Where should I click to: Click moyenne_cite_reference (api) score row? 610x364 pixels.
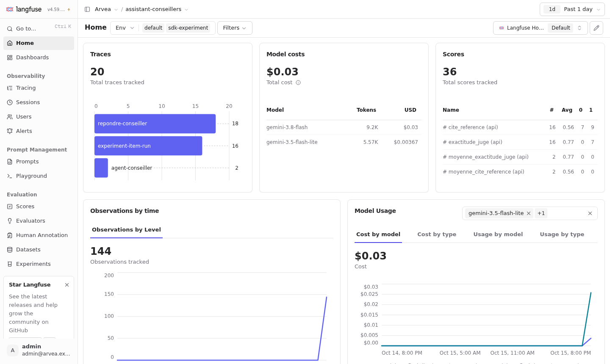(x=520, y=172)
